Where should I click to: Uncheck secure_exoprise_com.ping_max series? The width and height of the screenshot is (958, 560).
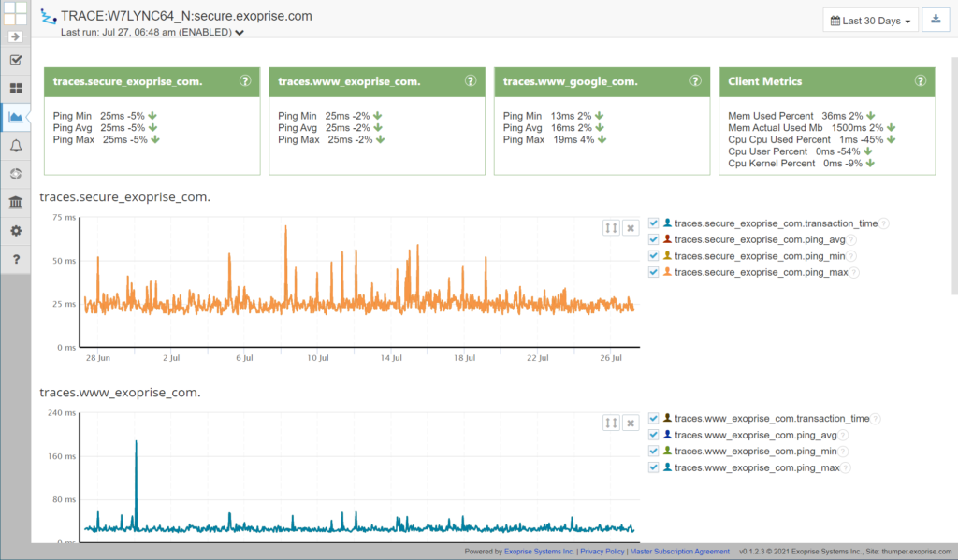click(x=653, y=272)
